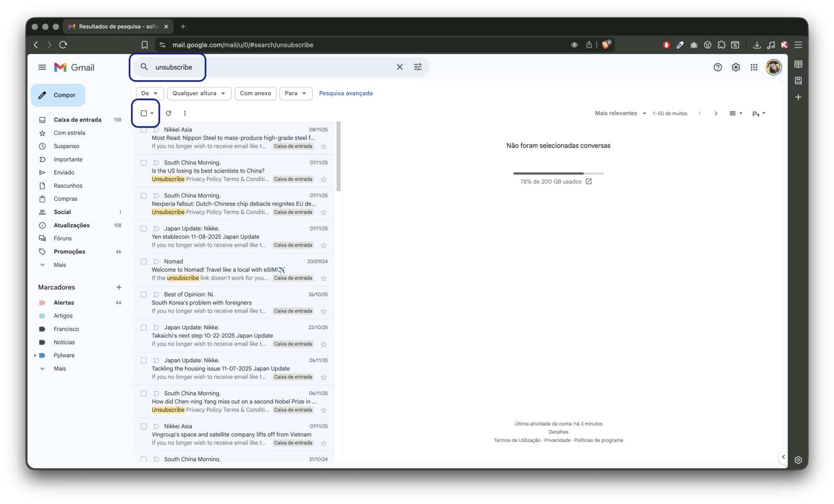Viewport: 834px width, 504px height.
Task: Open the 'Pesquisa avançada' link
Action: click(x=346, y=93)
